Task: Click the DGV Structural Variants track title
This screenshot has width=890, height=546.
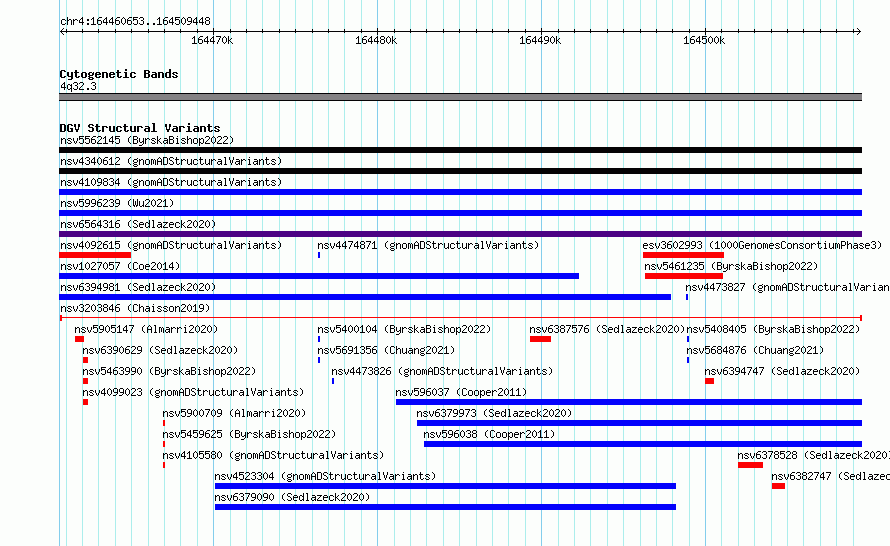Action: (x=140, y=128)
